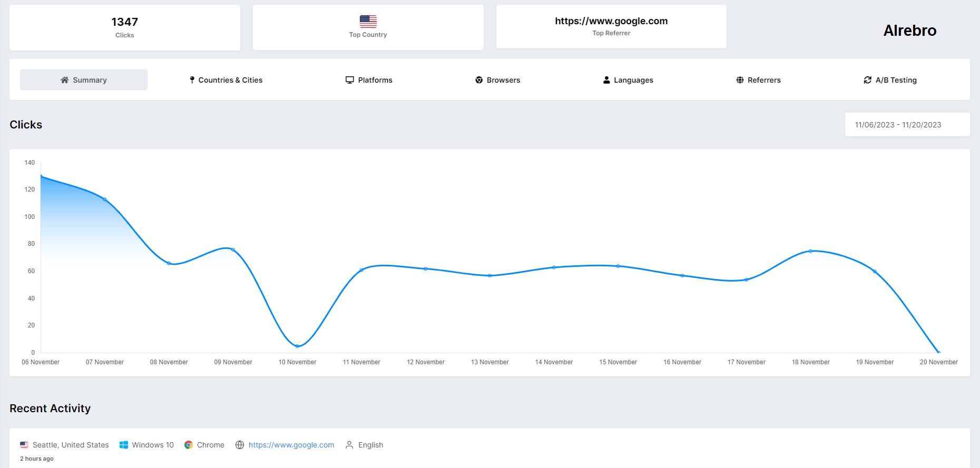Viewport: 980px width, 468px height.
Task: Click the home icon on Summary tab
Action: pos(64,80)
